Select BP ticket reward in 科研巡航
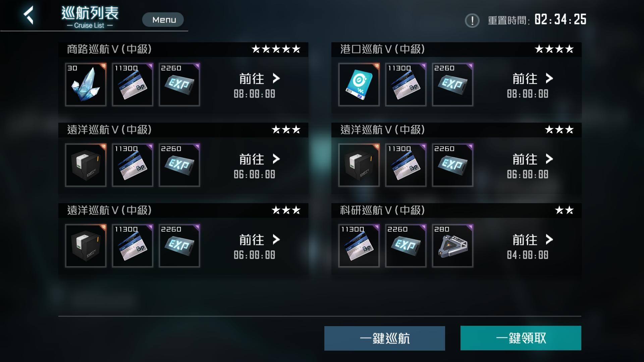 (359, 246)
